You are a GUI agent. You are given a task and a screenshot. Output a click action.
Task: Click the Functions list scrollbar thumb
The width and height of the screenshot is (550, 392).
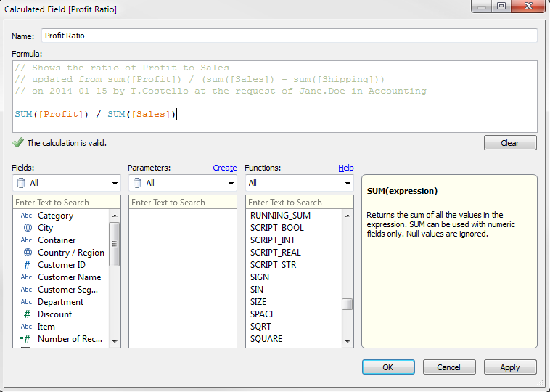point(348,304)
